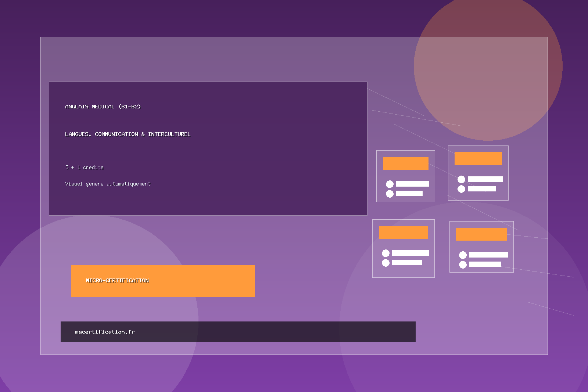Select second white circle in upper-left card
588x392 pixels.
tap(390, 194)
